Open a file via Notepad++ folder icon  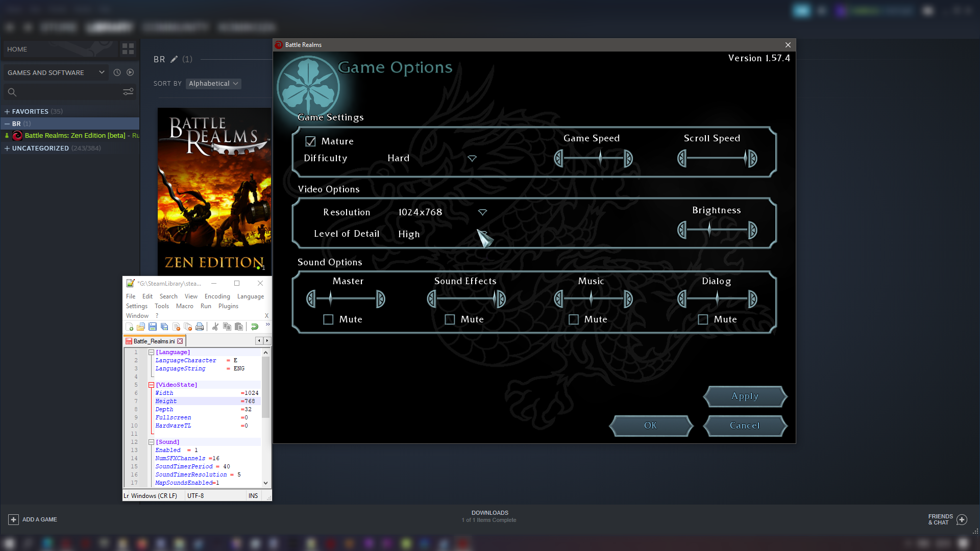(141, 327)
